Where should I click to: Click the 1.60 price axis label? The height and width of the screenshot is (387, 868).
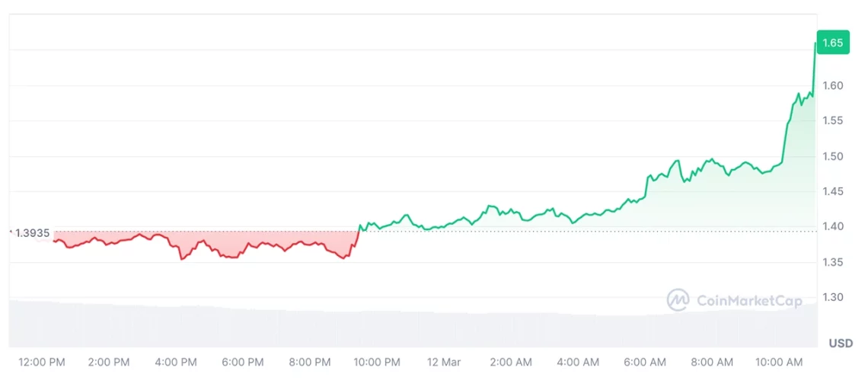(x=832, y=85)
